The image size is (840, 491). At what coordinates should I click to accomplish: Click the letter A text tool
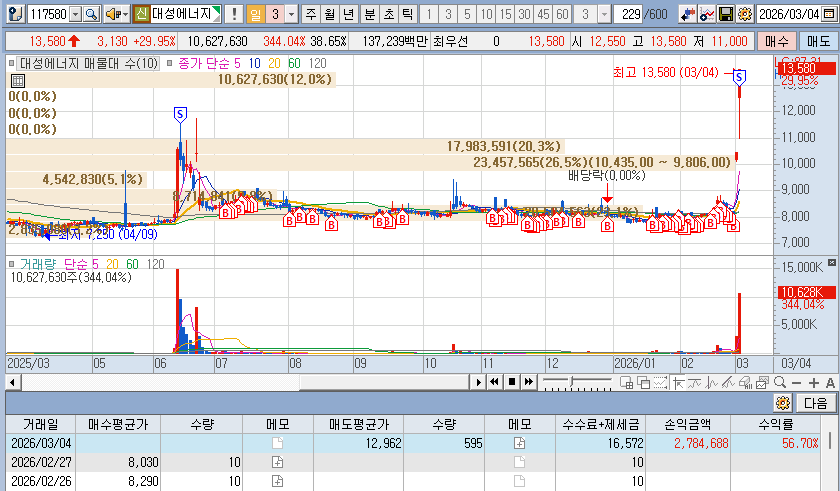830,383
